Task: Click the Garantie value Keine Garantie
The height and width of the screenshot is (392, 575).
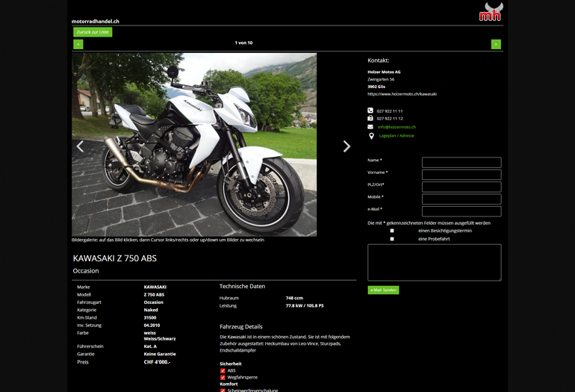Action: [160, 354]
